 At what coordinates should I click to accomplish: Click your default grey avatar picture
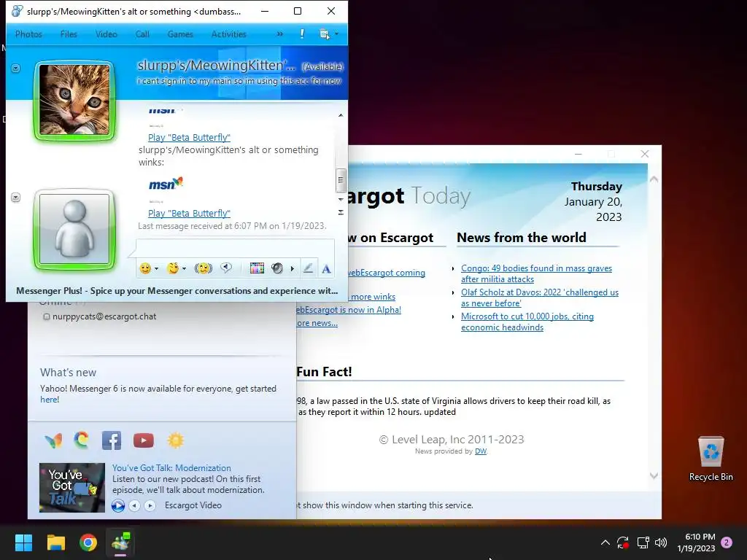coord(74,229)
